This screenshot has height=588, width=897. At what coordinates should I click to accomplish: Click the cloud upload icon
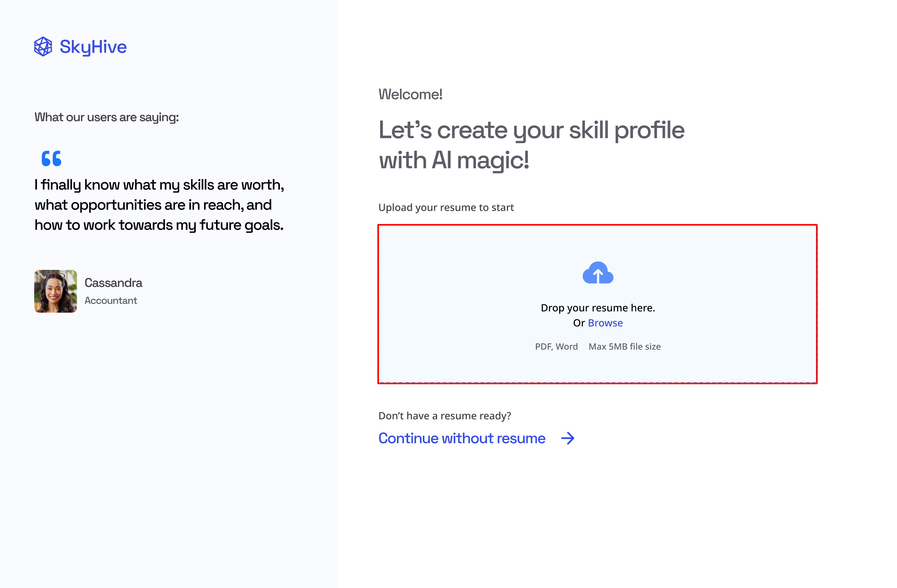click(x=598, y=273)
